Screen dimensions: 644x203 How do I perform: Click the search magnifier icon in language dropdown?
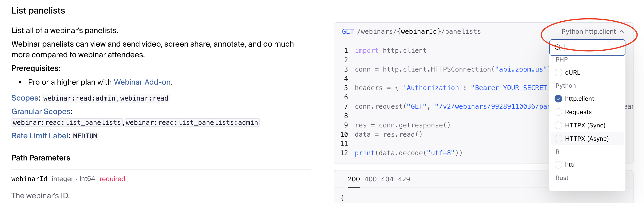[558, 47]
